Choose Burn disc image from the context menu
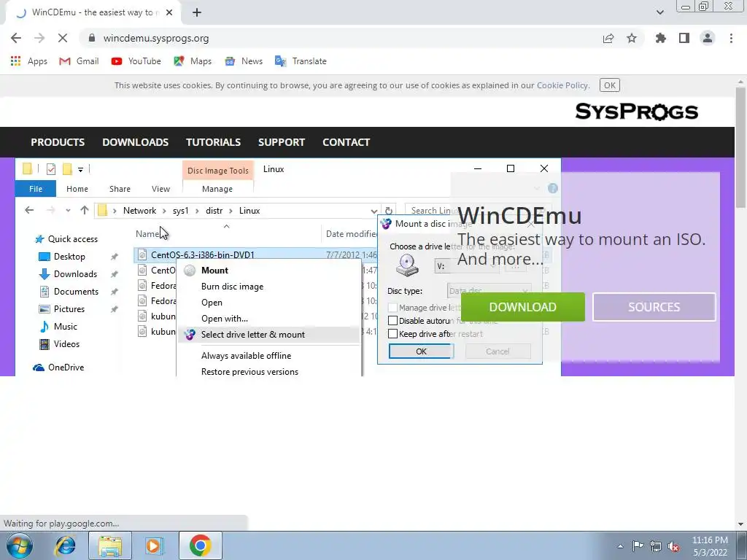The height and width of the screenshot is (560, 747). [x=232, y=286]
